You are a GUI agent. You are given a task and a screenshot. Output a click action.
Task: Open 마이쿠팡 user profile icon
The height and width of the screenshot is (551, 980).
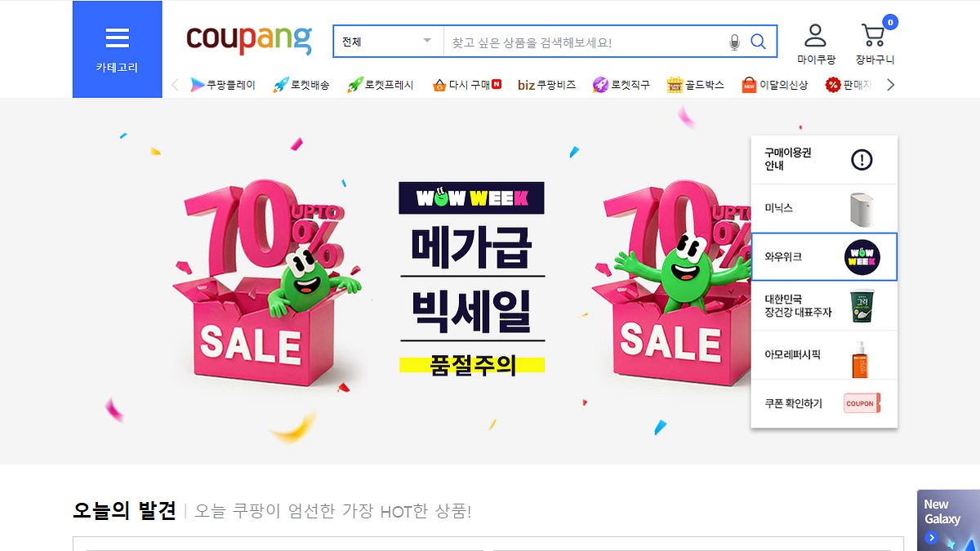(816, 45)
